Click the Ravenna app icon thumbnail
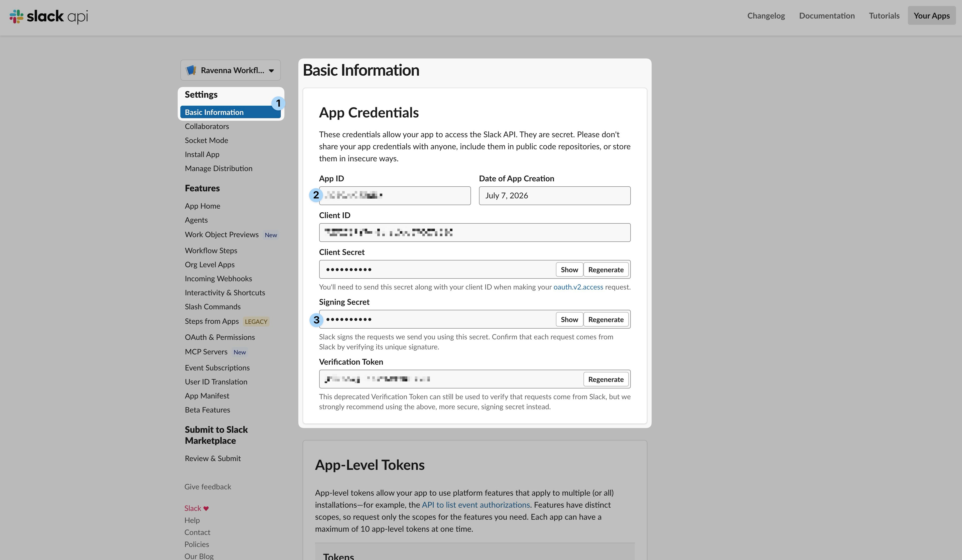 click(191, 70)
